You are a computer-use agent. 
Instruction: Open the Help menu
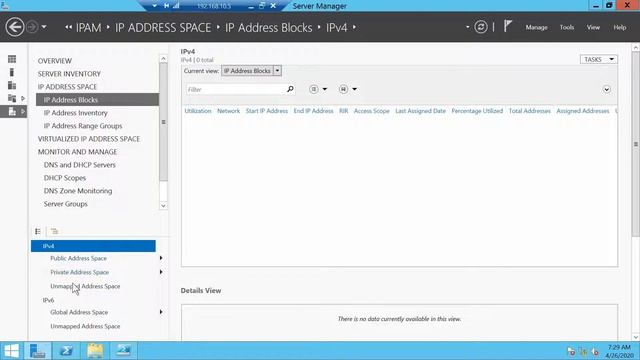620,27
